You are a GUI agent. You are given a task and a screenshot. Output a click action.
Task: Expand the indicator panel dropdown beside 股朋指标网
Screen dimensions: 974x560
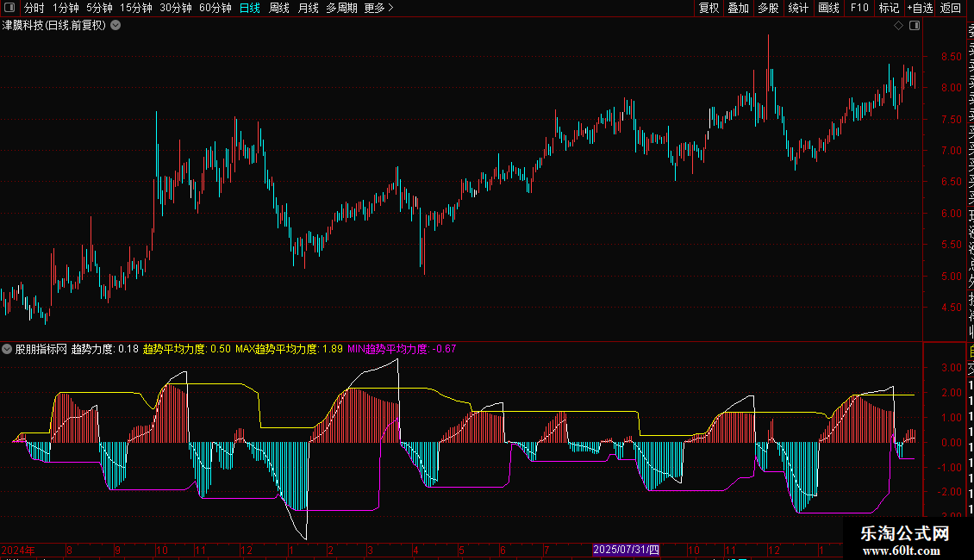click(x=7, y=349)
